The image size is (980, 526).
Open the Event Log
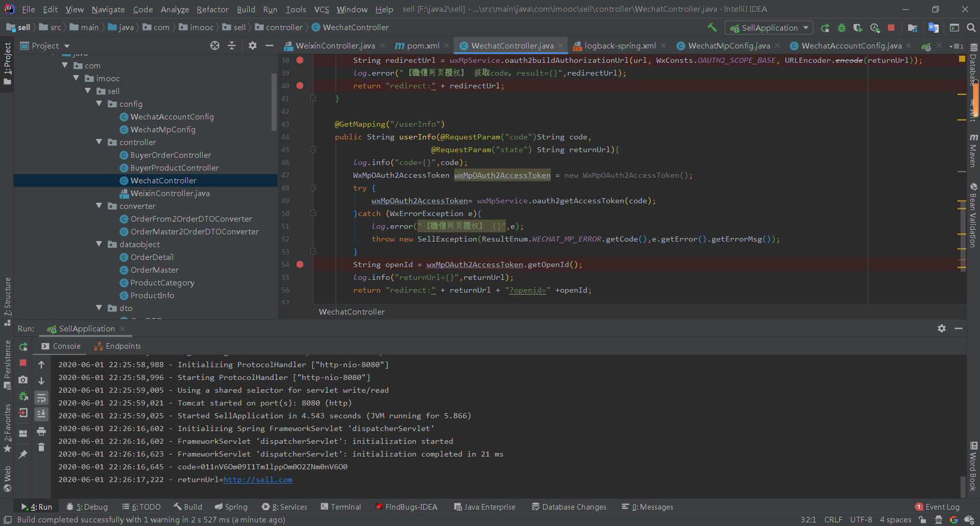(x=937, y=507)
